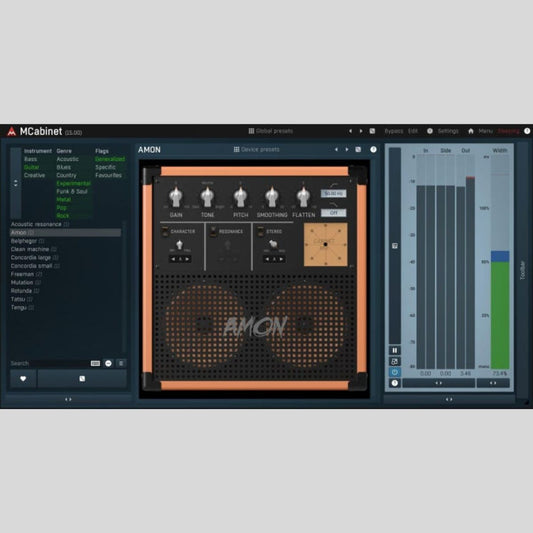Screen dimensions: 533x533
Task: Click filter panel up/down arrows handle
Action: (16, 183)
